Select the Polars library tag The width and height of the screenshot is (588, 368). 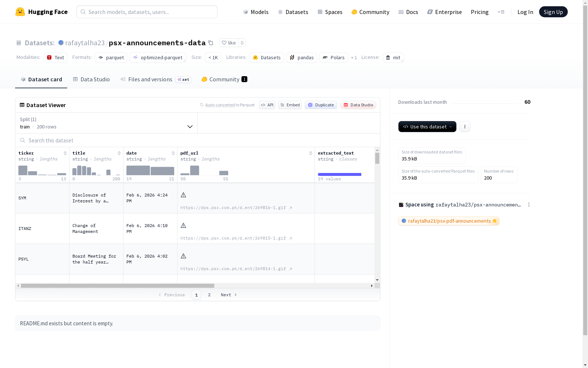coord(334,57)
